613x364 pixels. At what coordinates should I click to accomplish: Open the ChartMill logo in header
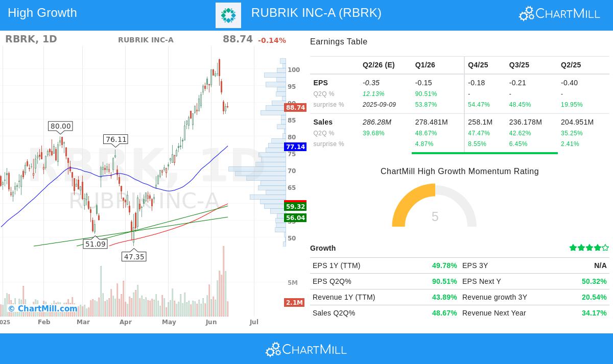(559, 13)
